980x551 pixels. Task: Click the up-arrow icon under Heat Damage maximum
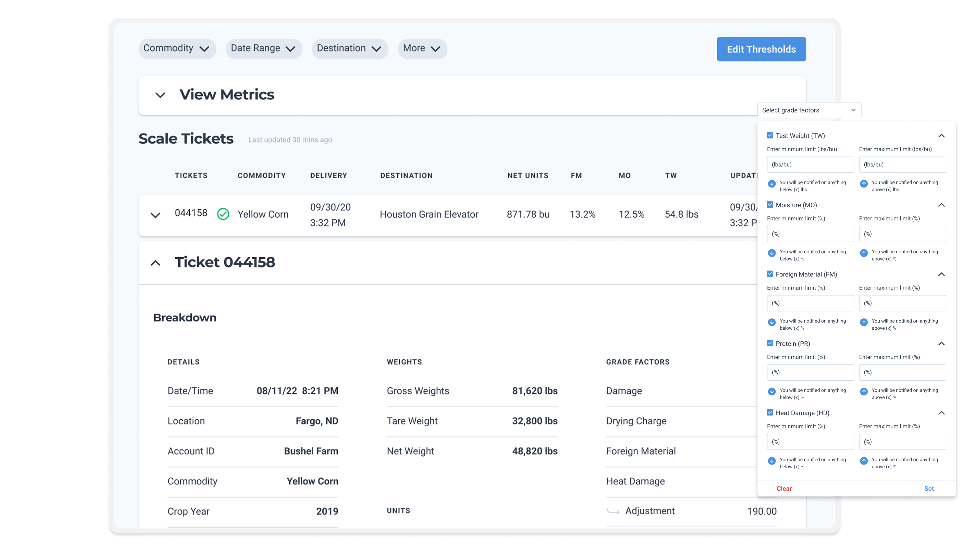[864, 460]
